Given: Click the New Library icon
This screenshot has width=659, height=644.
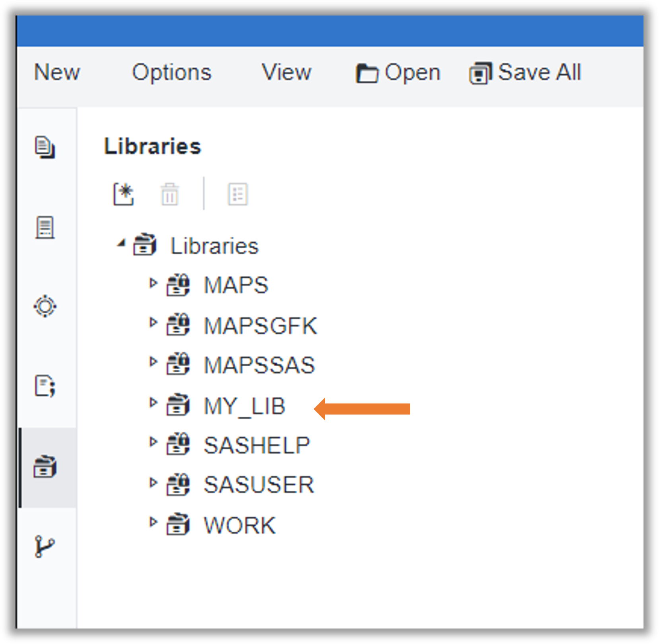Looking at the screenshot, I should pyautogui.click(x=124, y=193).
